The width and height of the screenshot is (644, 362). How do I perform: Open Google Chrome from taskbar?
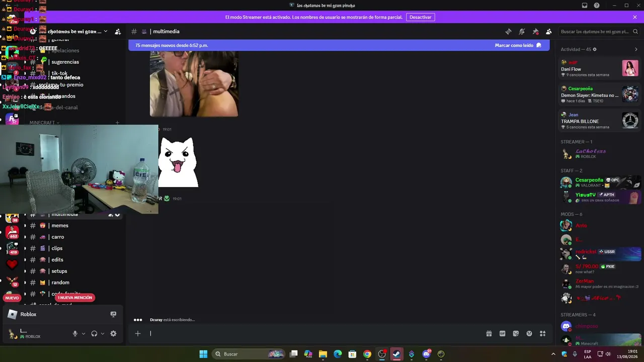367,354
